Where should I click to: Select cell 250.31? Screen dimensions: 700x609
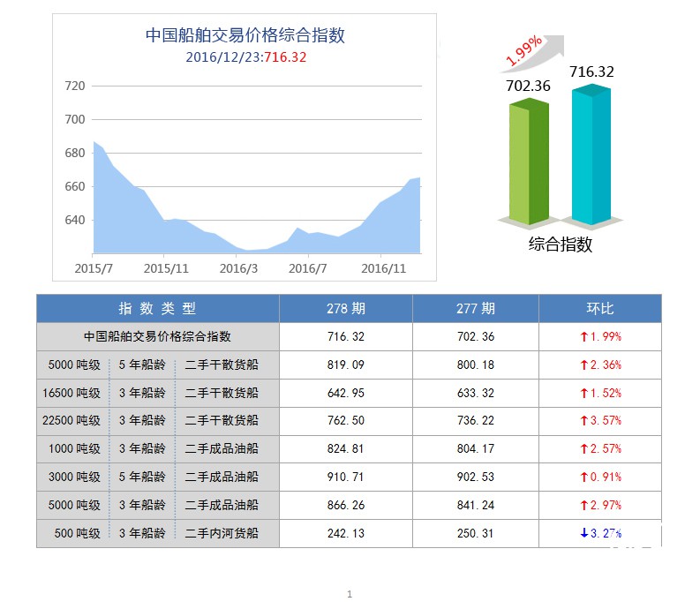pyautogui.click(x=476, y=533)
